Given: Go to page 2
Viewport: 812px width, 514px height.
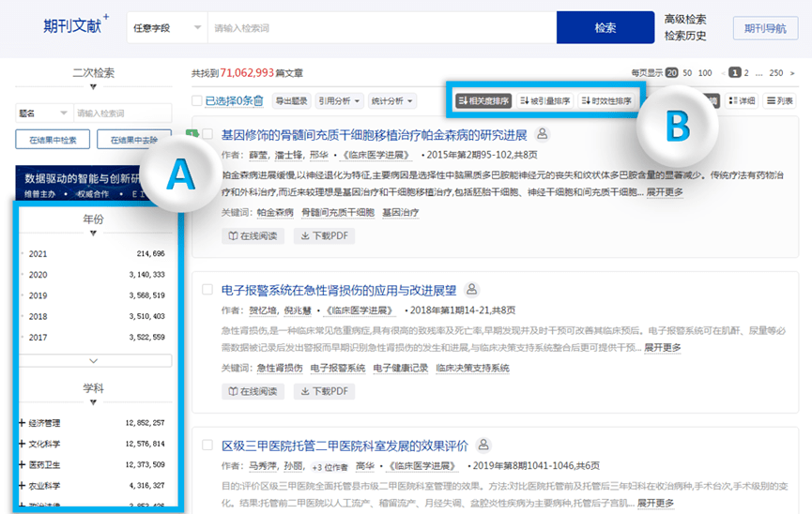Looking at the screenshot, I should click(746, 72).
